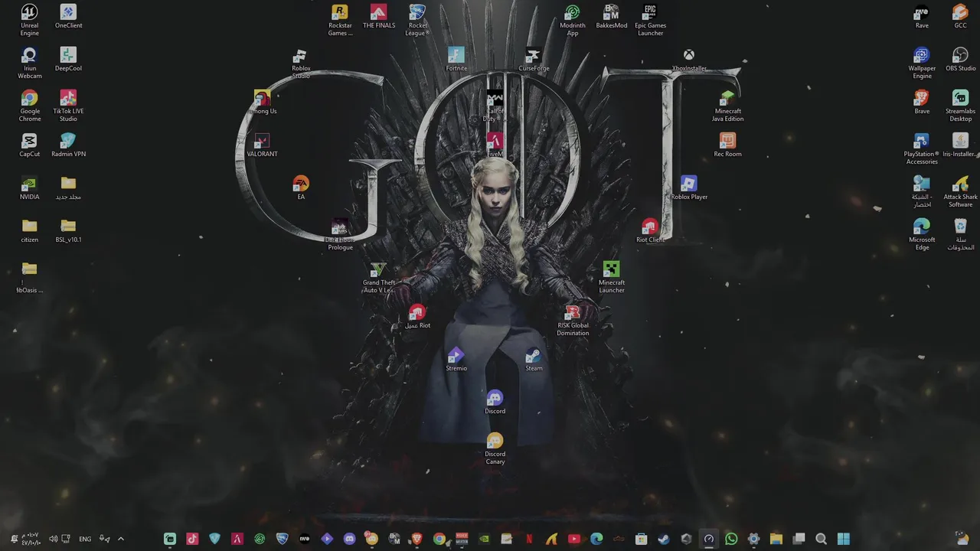Open the BakkesMod desktop shortcut
The width and height of the screenshot is (980, 551).
click(611, 17)
